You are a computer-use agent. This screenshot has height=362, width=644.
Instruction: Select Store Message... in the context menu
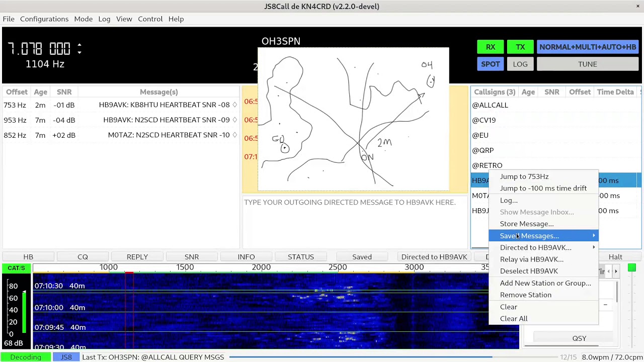point(543,224)
